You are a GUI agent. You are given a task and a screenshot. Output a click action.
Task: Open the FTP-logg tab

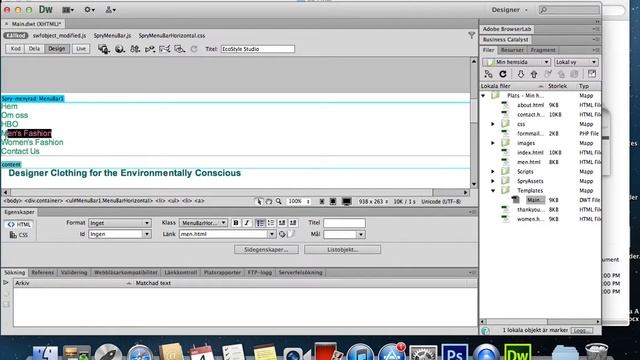pyautogui.click(x=260, y=273)
